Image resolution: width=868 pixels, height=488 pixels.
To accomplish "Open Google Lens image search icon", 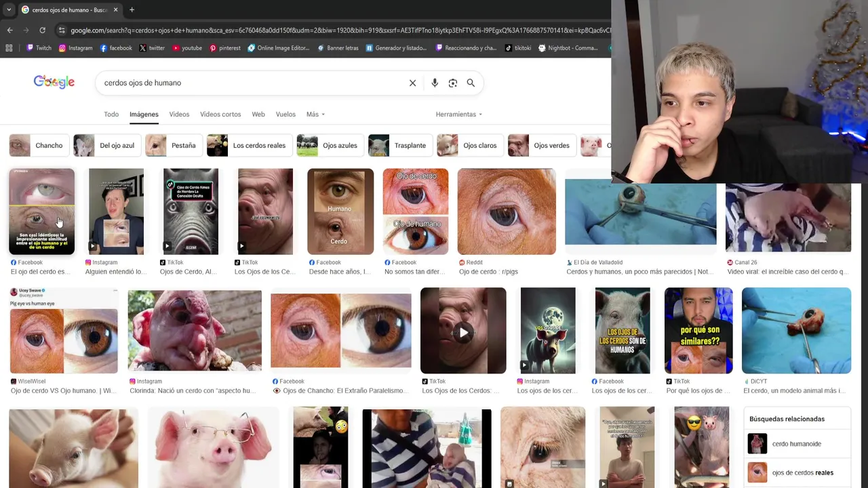I will (453, 83).
